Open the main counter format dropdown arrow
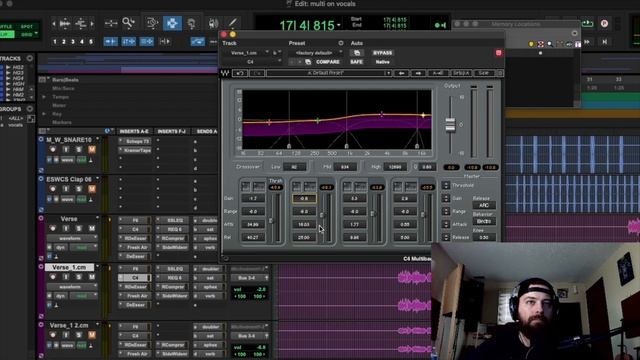The height and width of the screenshot is (360, 640). 339,26
